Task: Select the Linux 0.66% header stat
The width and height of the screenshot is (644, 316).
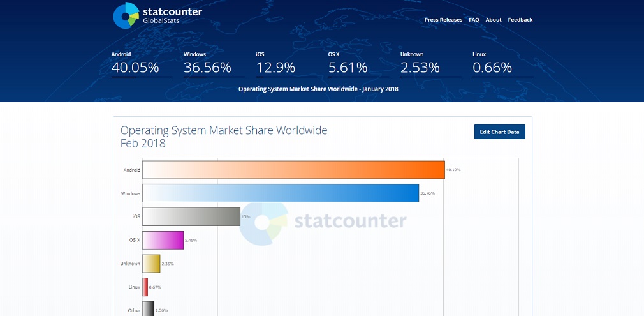Action: coord(503,64)
